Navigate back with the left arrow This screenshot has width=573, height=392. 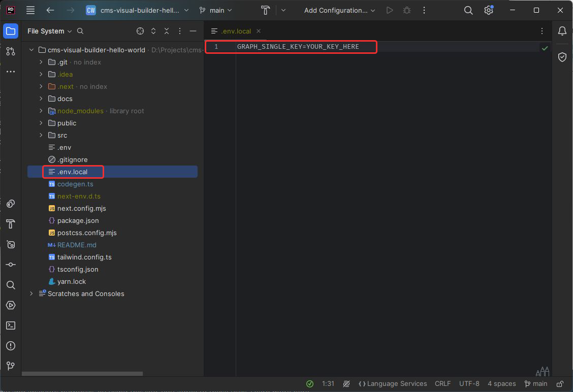50,10
